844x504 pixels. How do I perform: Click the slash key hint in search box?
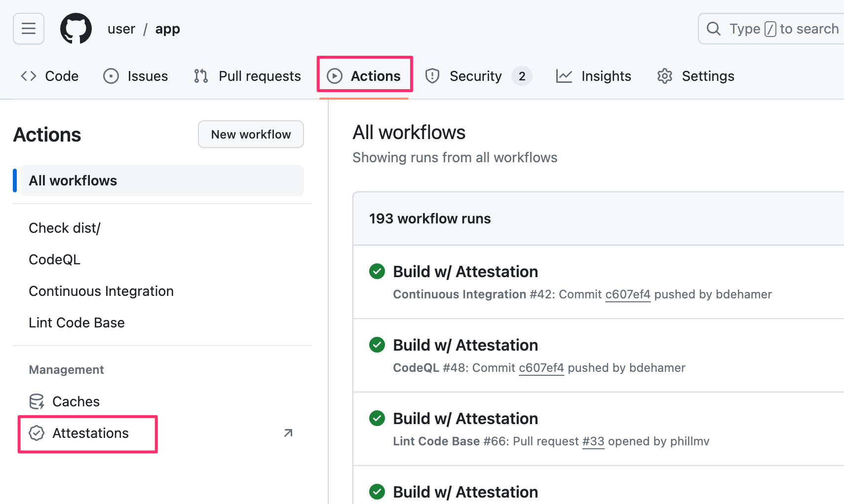(x=770, y=29)
